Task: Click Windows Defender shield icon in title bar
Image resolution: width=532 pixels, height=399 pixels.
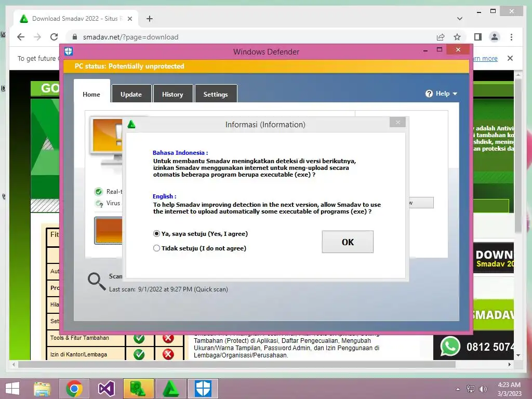Action: click(x=69, y=51)
